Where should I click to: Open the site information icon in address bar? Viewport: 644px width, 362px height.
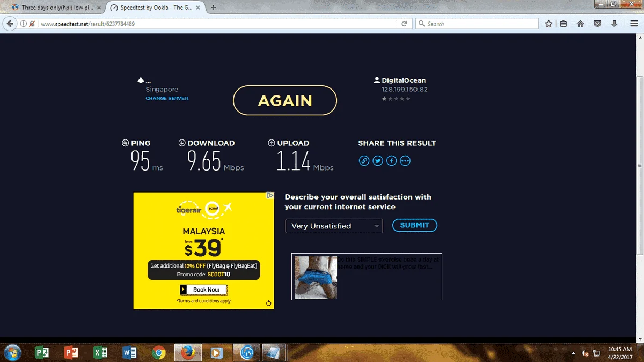(x=24, y=24)
